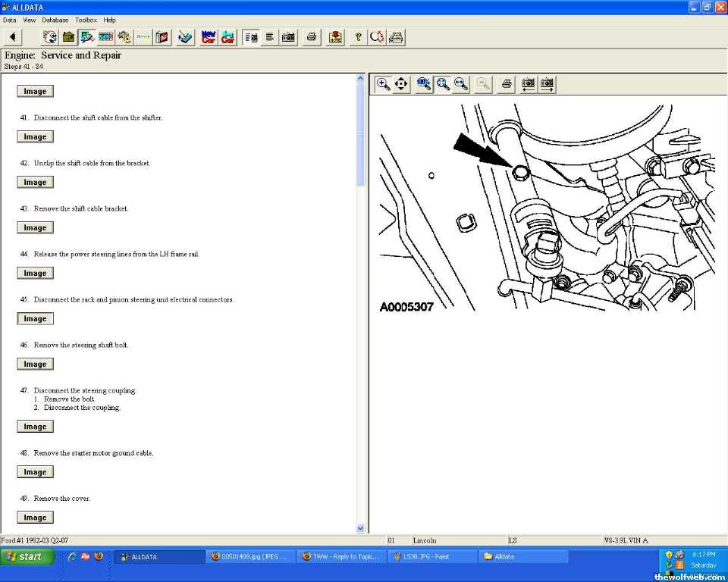Open Image button under step 41

pos(35,137)
